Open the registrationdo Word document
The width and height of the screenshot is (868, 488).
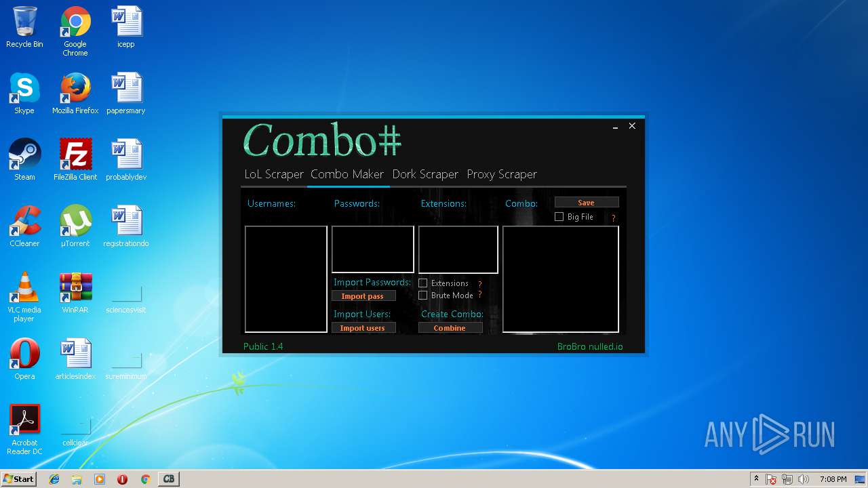coord(126,227)
